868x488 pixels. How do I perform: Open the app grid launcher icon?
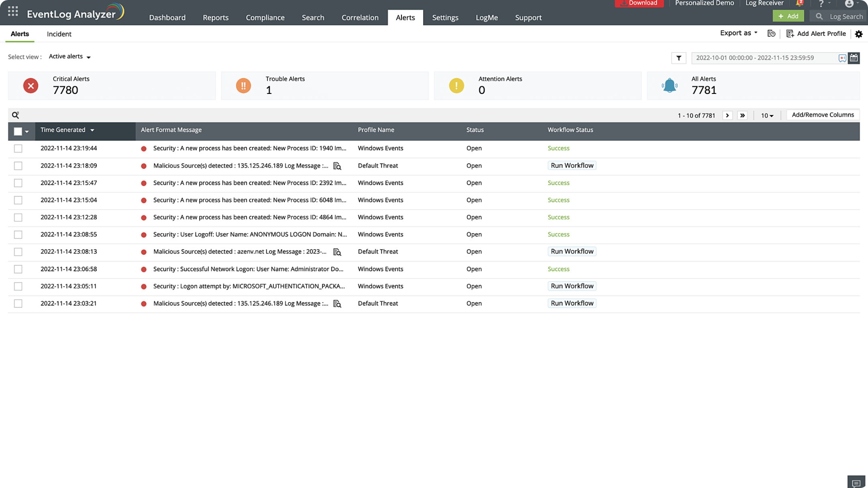tap(13, 11)
